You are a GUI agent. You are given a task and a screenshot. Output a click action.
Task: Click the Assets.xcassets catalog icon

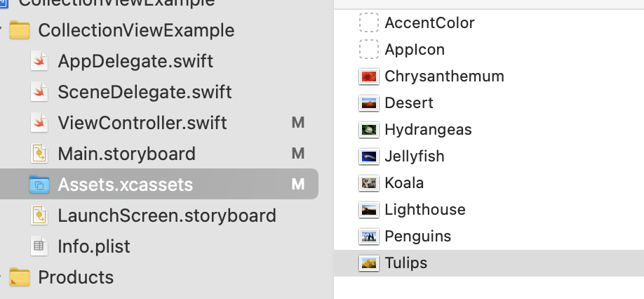39,185
